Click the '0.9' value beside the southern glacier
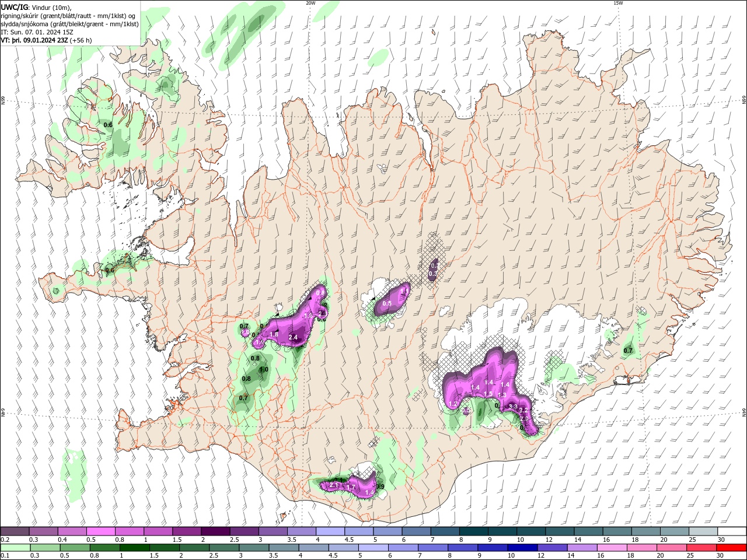Image resolution: width=747 pixels, height=560 pixels. coord(381,487)
